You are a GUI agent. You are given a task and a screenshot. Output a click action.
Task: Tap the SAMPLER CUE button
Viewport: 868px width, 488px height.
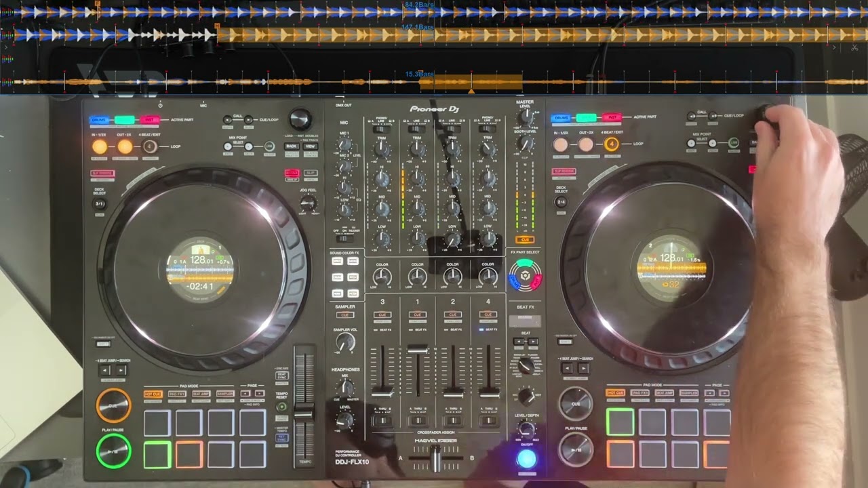(x=345, y=315)
